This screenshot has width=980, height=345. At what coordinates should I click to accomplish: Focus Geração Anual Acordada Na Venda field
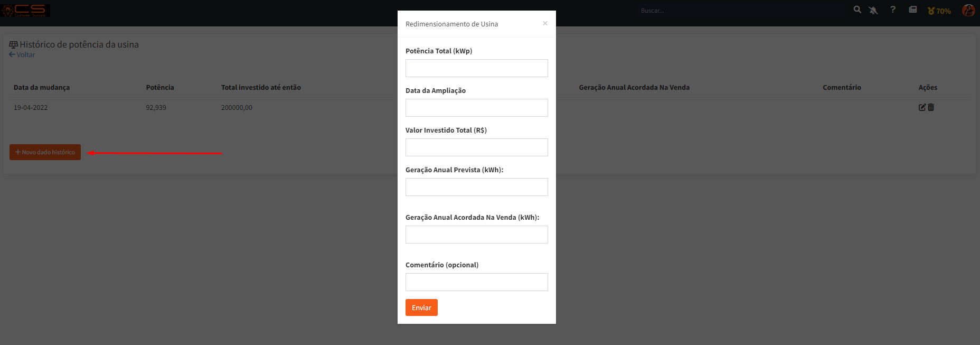(476, 235)
